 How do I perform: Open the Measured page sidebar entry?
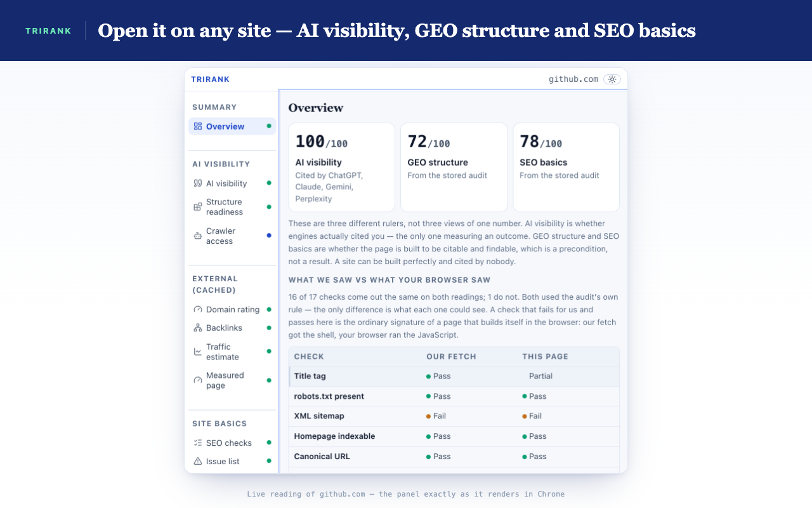pos(232,380)
